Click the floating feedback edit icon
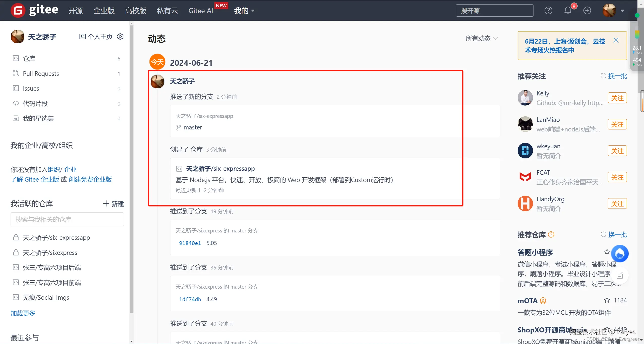Viewport: 644px width, 344px height. [620, 275]
